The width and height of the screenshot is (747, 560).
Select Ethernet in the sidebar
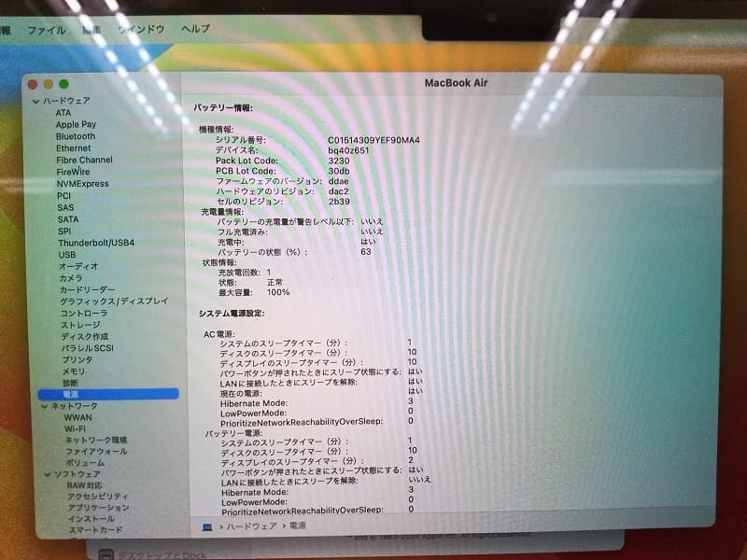(74, 148)
